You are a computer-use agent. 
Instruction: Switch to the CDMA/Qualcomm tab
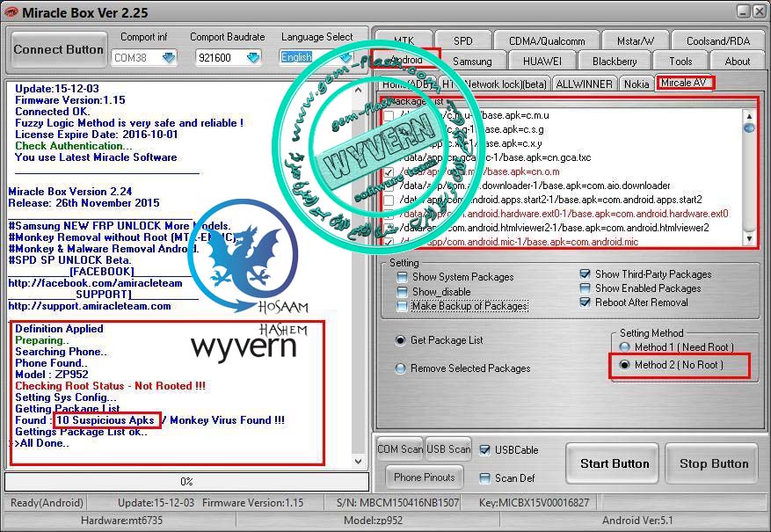coord(547,40)
